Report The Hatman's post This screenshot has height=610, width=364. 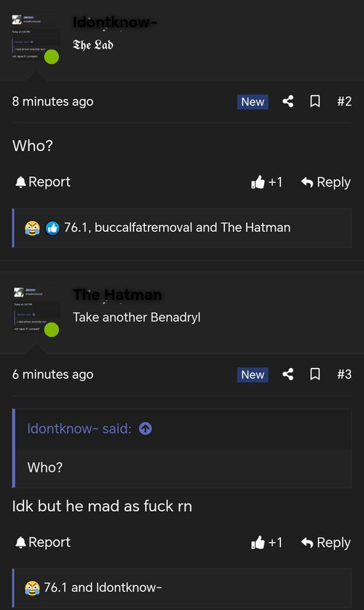coord(43,542)
